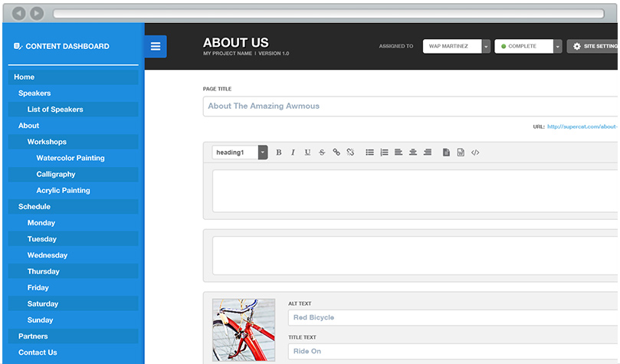620x364 pixels.
Task: Open the heading1 style dropdown
Action: pos(263,152)
